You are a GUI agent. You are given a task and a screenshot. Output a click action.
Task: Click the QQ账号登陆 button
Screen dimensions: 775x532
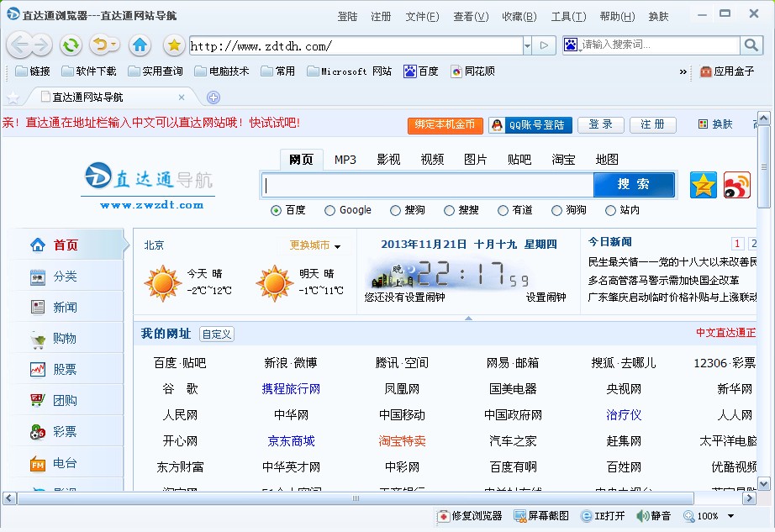530,125
